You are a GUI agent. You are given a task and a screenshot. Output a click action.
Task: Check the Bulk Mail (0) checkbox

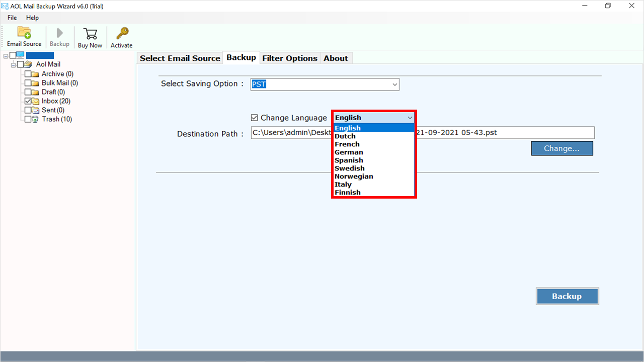tap(28, 83)
